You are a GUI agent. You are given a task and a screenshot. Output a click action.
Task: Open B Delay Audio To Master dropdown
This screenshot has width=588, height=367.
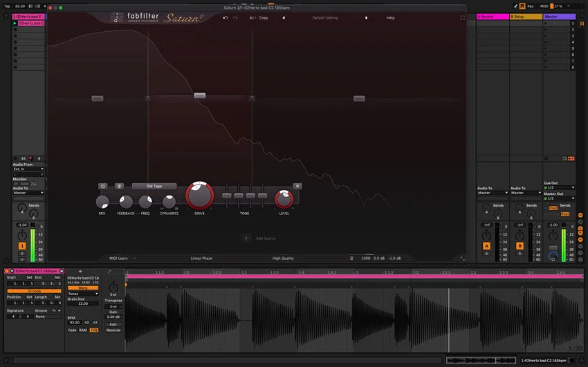[526, 193]
